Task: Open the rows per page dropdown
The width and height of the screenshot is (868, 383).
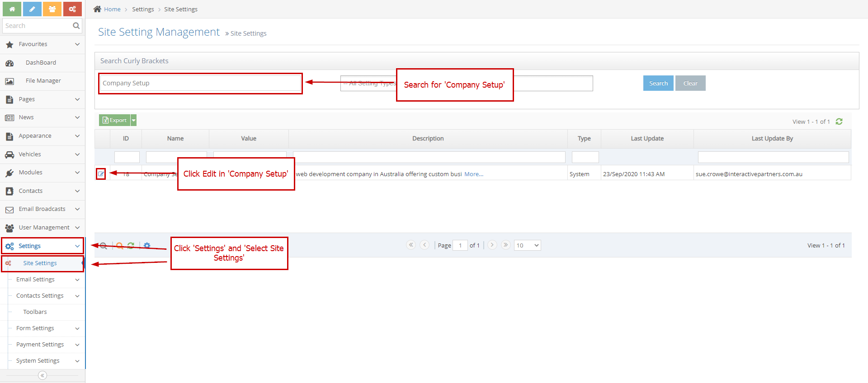Action: pos(527,245)
